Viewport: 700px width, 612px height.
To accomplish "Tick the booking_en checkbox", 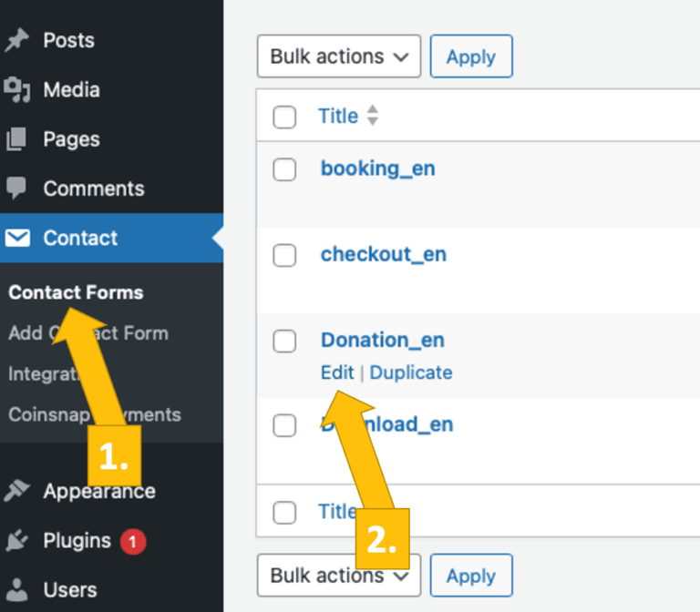I will (x=285, y=169).
